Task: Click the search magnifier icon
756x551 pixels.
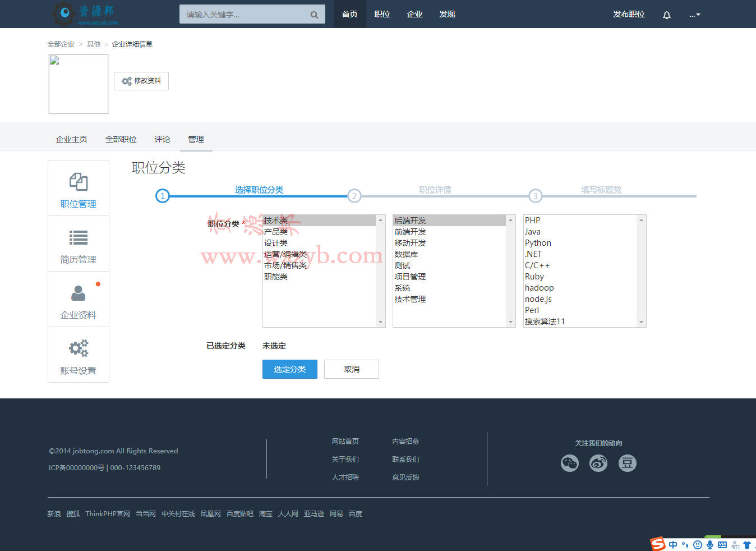Action: point(314,15)
